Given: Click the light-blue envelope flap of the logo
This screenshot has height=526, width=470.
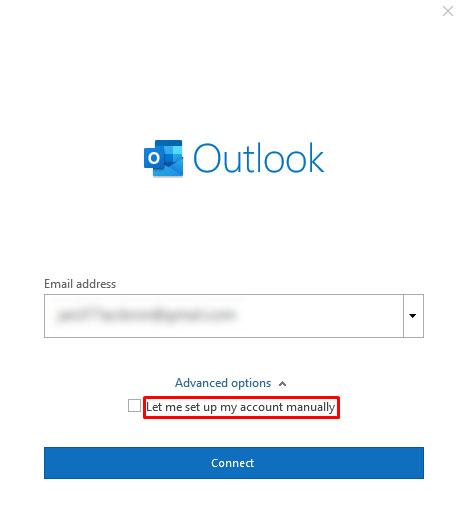Looking at the screenshot, I should tap(169, 169).
